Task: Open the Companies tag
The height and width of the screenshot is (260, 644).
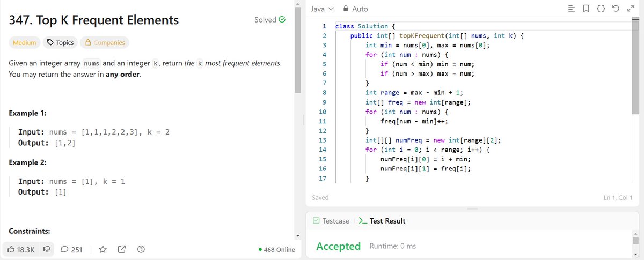Action: pos(105,42)
